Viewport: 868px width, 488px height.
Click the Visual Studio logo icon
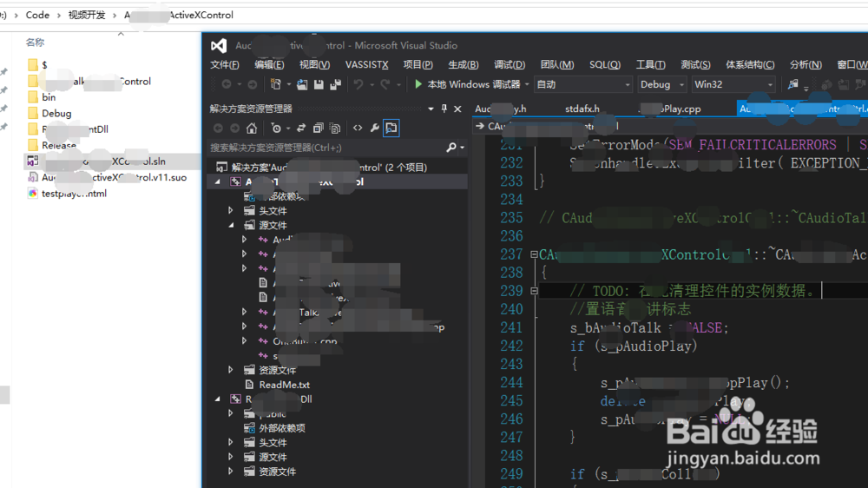click(x=219, y=45)
